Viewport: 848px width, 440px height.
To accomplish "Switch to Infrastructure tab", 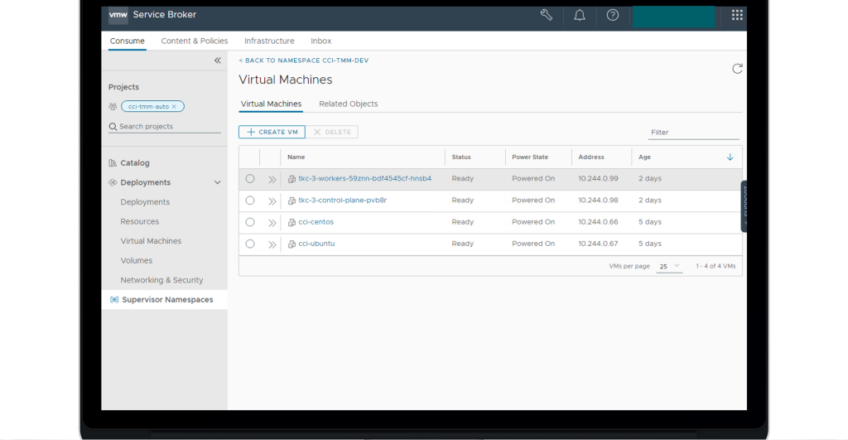I will point(269,41).
